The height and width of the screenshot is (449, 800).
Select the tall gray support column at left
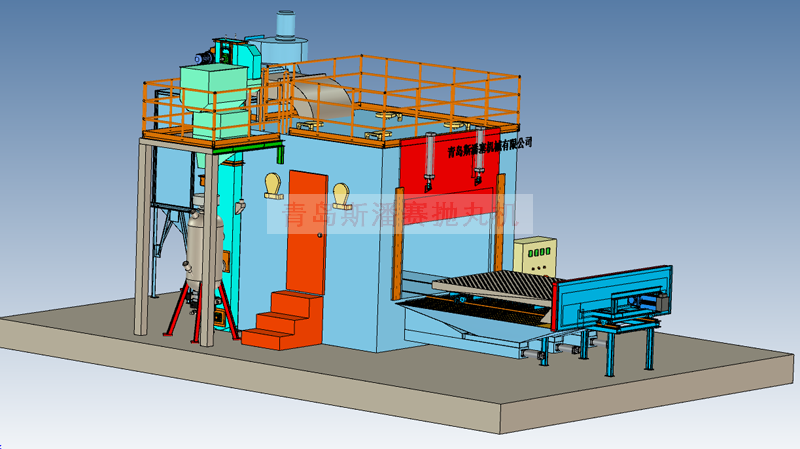pyautogui.click(x=142, y=240)
